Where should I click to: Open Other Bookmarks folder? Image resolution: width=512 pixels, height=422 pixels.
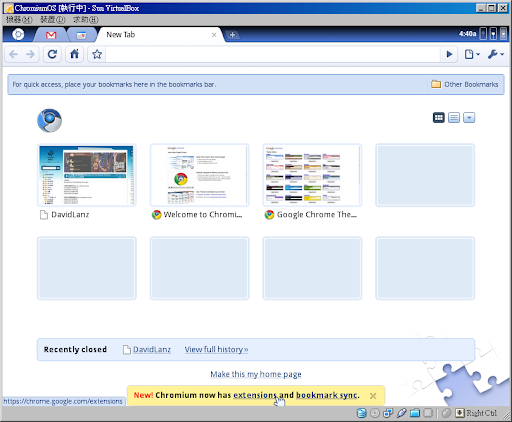465,84
